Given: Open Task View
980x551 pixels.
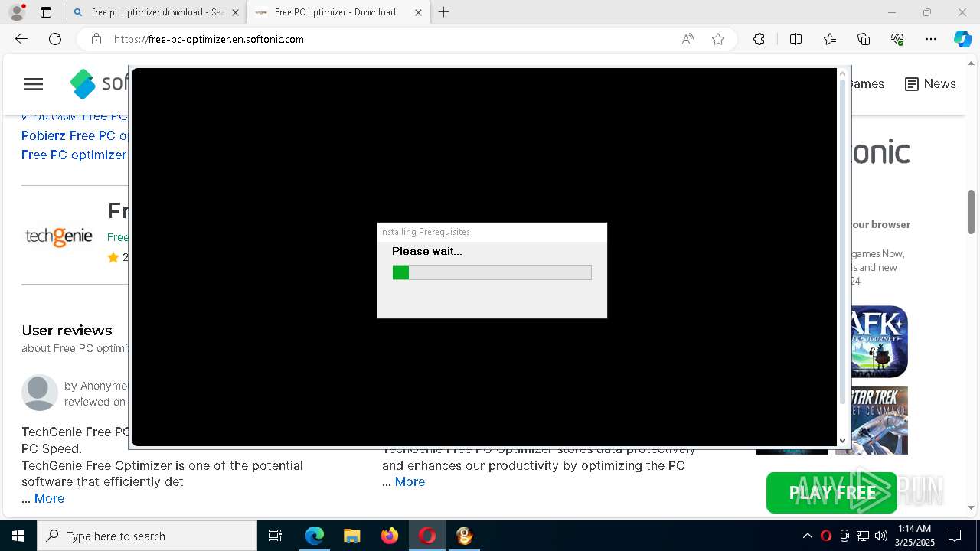Looking at the screenshot, I should coord(276,536).
